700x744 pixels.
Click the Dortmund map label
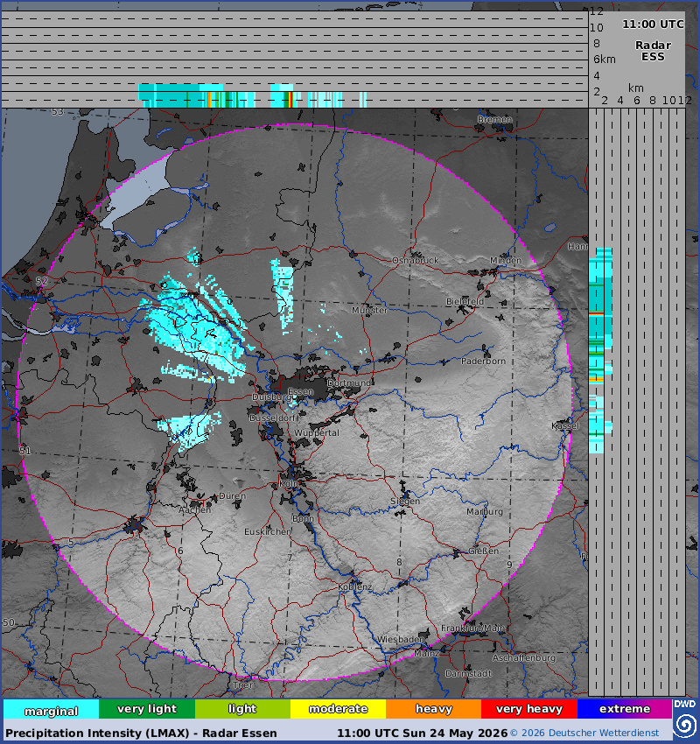click(348, 383)
